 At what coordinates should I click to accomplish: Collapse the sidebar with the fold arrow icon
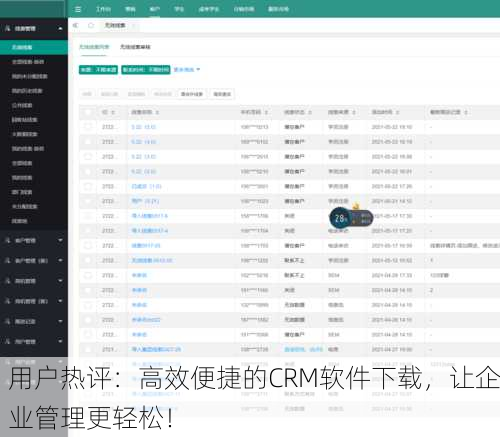pyautogui.click(x=76, y=25)
